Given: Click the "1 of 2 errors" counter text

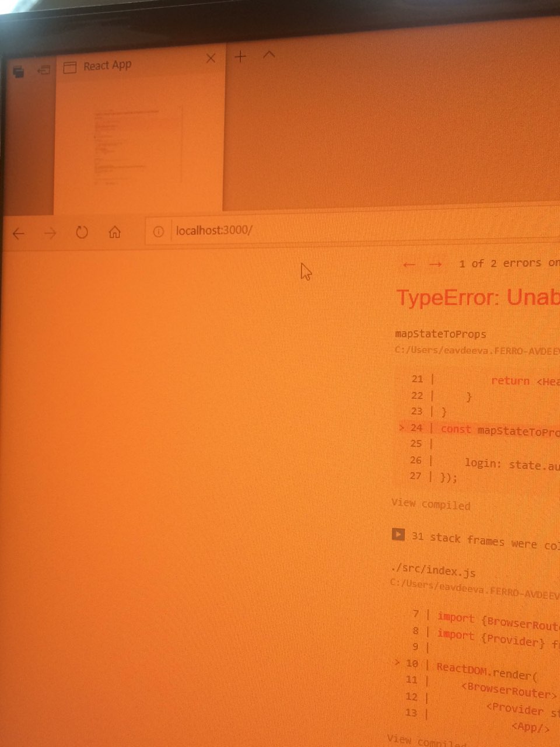Looking at the screenshot, I should 509,263.
